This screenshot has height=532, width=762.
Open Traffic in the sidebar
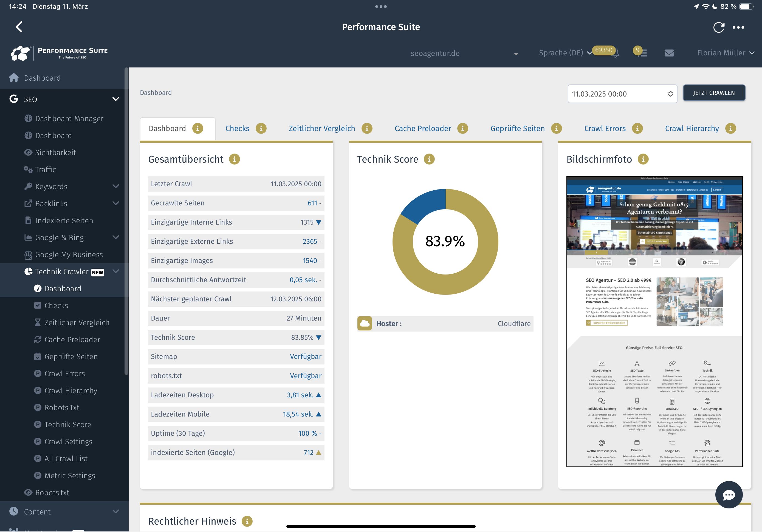coord(46,169)
